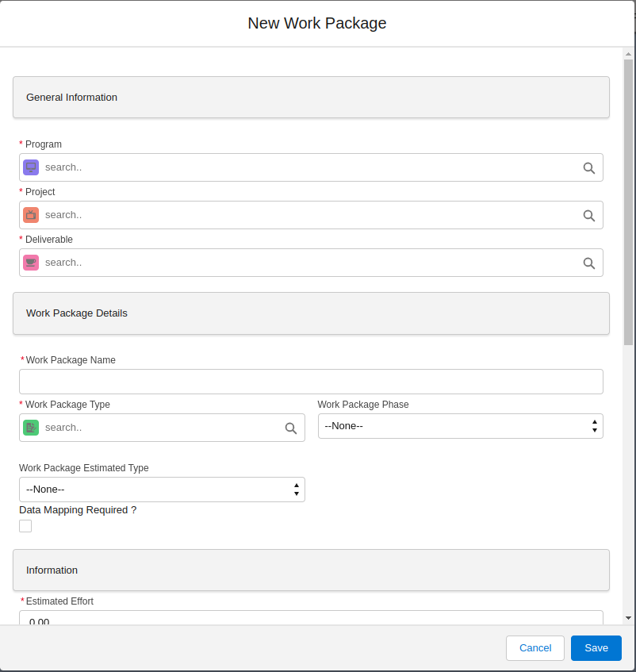
Task: Open the Work Package Estimated Type dropdown
Action: pos(162,490)
